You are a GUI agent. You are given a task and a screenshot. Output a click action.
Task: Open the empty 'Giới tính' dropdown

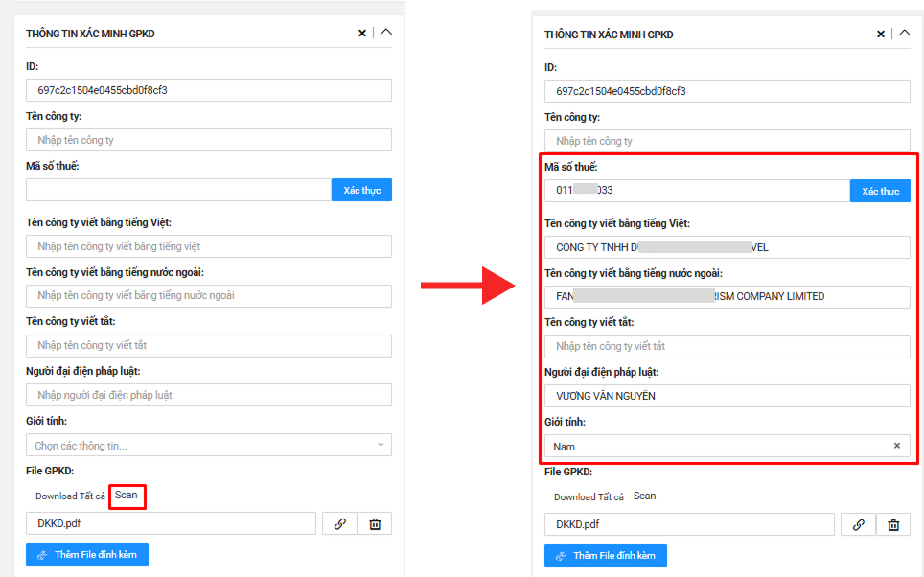point(208,446)
